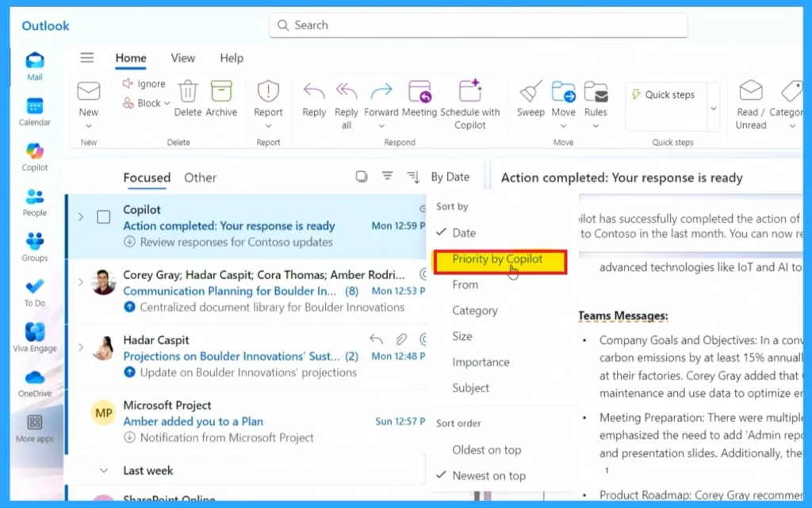Click the Quick steps button
The width and height of the screenshot is (812, 508).
click(664, 94)
